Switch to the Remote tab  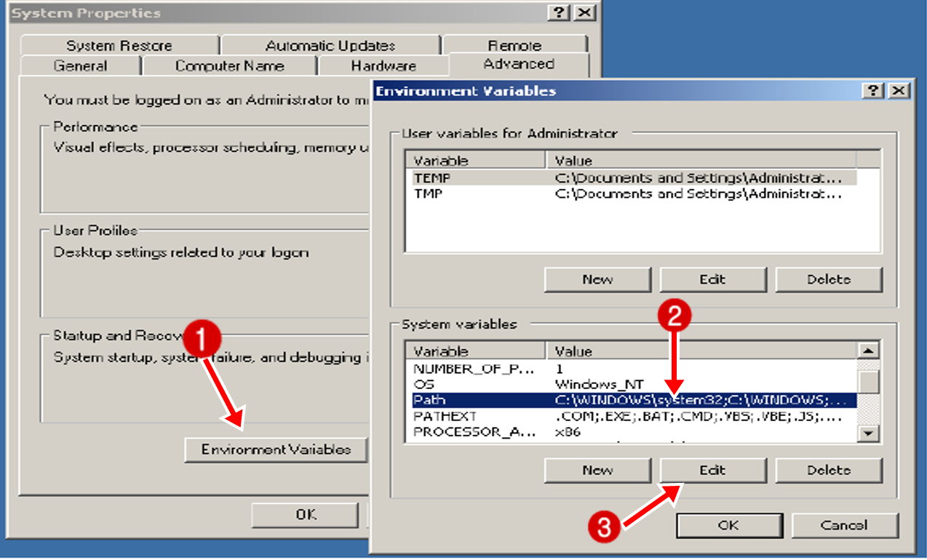(514, 44)
